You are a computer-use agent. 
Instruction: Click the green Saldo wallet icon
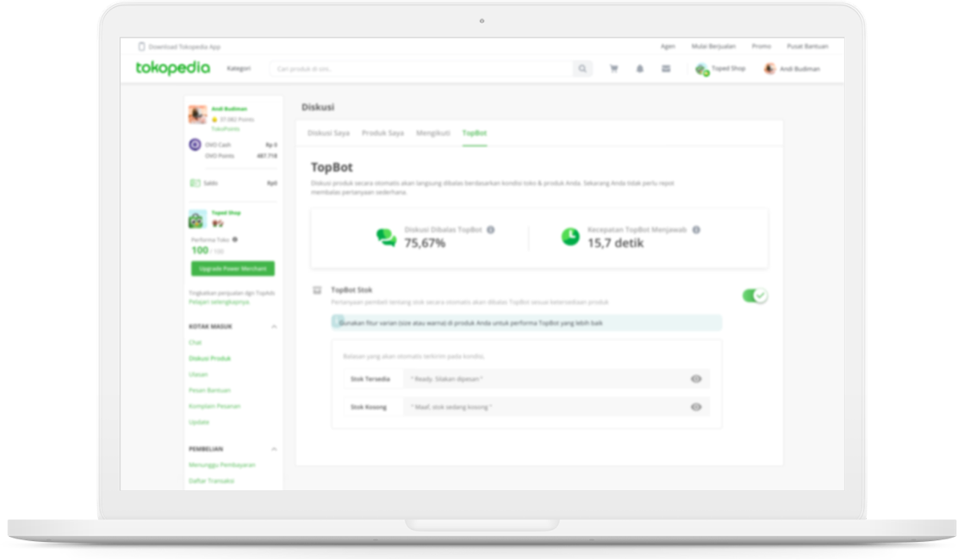click(x=195, y=184)
